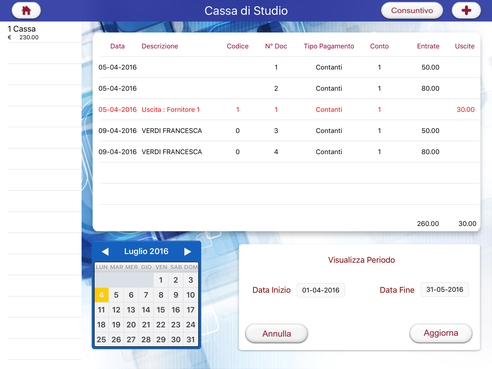Sort by the Entrate column header
This screenshot has height=369, width=492.
click(428, 46)
